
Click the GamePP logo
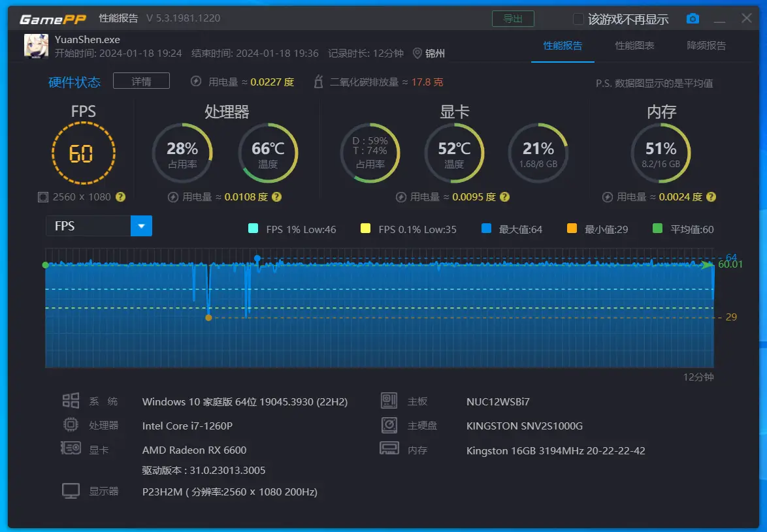pyautogui.click(x=53, y=19)
